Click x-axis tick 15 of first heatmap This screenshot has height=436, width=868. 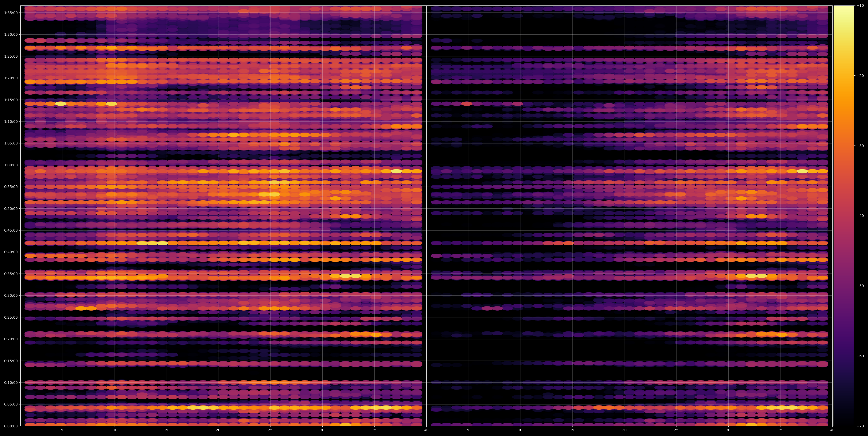point(166,430)
